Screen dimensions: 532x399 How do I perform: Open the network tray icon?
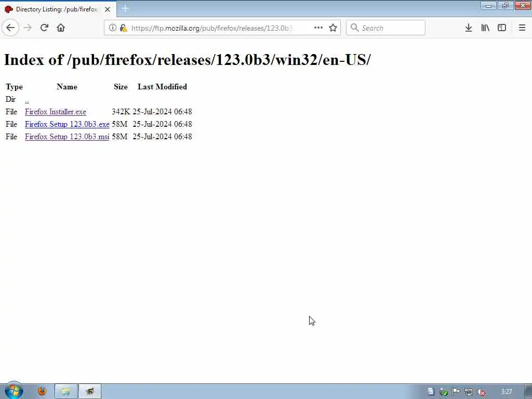[469, 392]
